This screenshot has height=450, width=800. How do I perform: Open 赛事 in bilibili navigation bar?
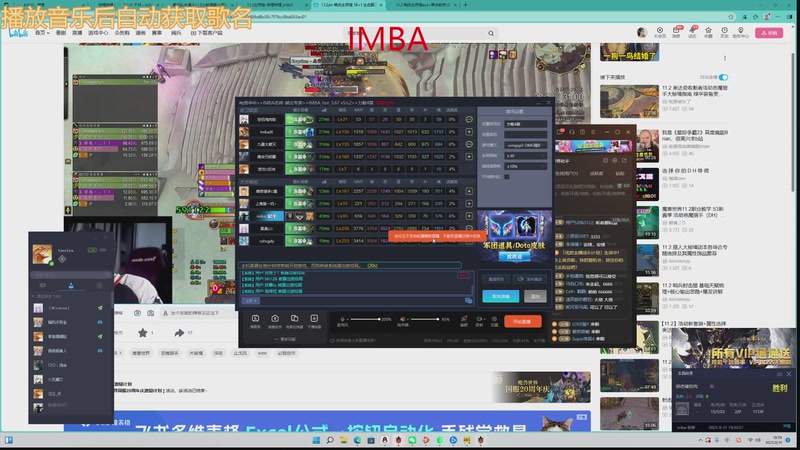[157, 33]
